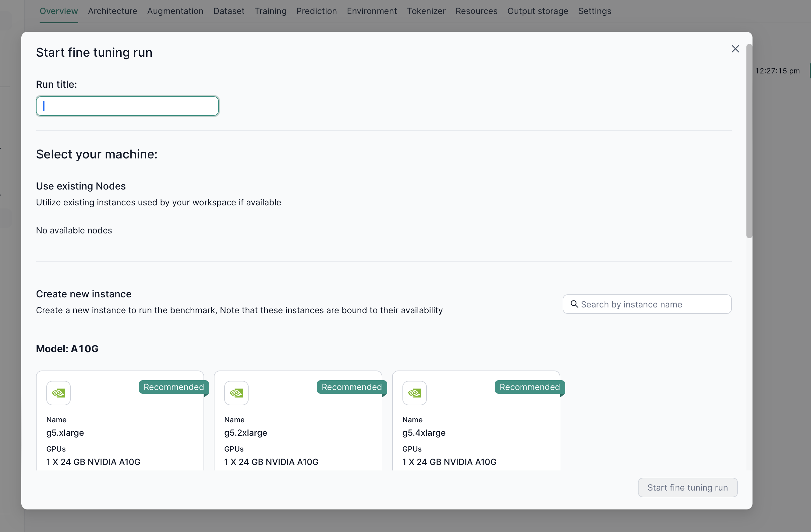Viewport: 811px width, 532px height.
Task: Open the Tokenizer tab
Action: [426, 11]
